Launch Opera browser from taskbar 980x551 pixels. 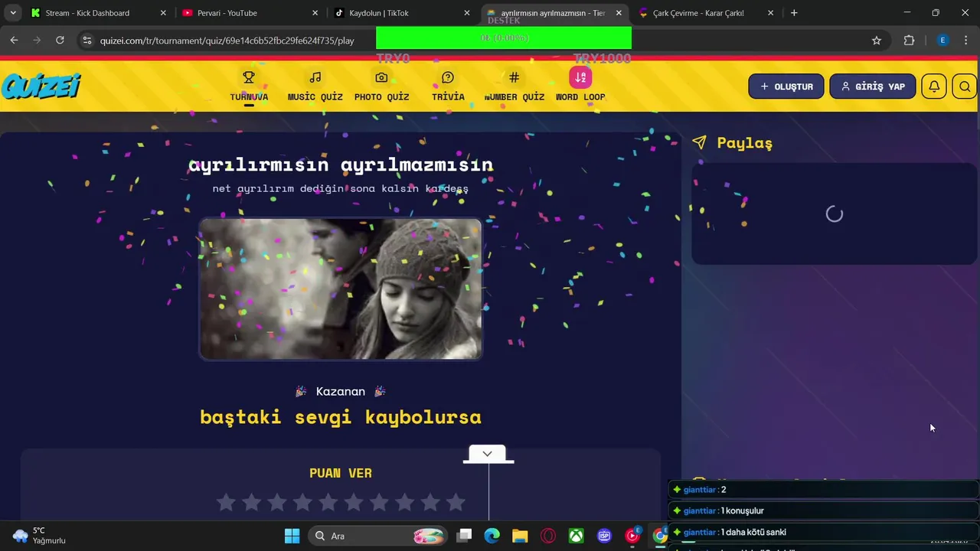pyautogui.click(x=548, y=536)
